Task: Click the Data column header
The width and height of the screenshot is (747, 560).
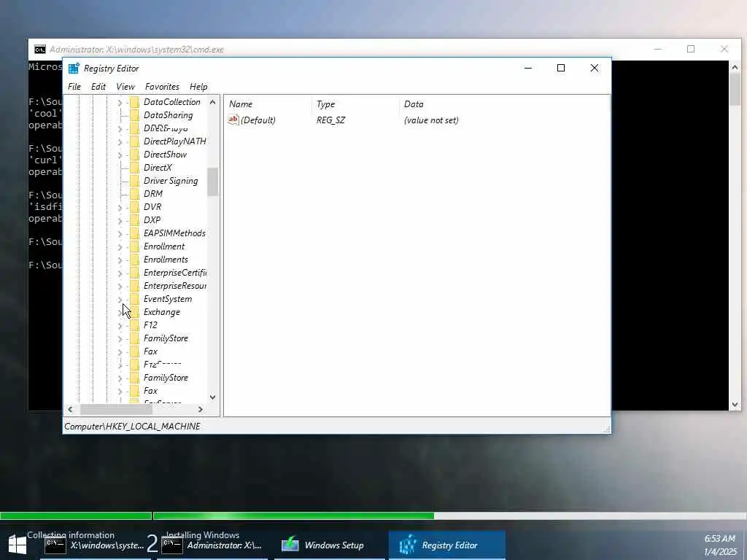Action: coord(504,104)
